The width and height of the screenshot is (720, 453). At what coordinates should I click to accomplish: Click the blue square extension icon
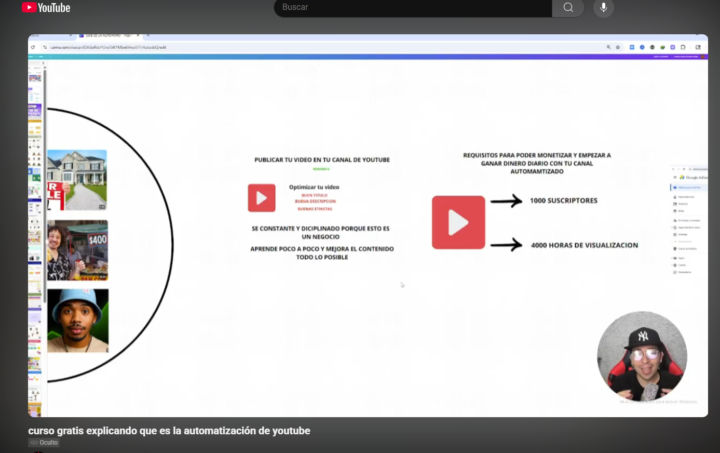point(632,47)
